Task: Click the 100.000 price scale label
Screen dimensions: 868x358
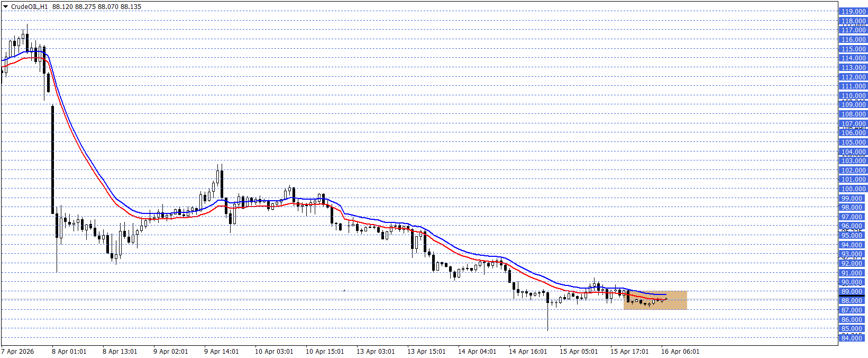Action: coord(853,189)
